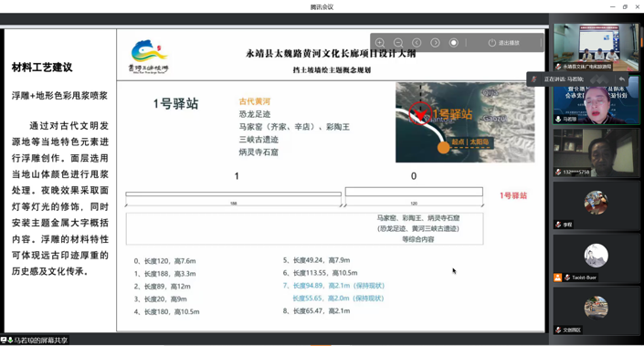Click the row 8、长度65.47，高2.1m
Screen dimensions: 644x346
click(x=316, y=311)
